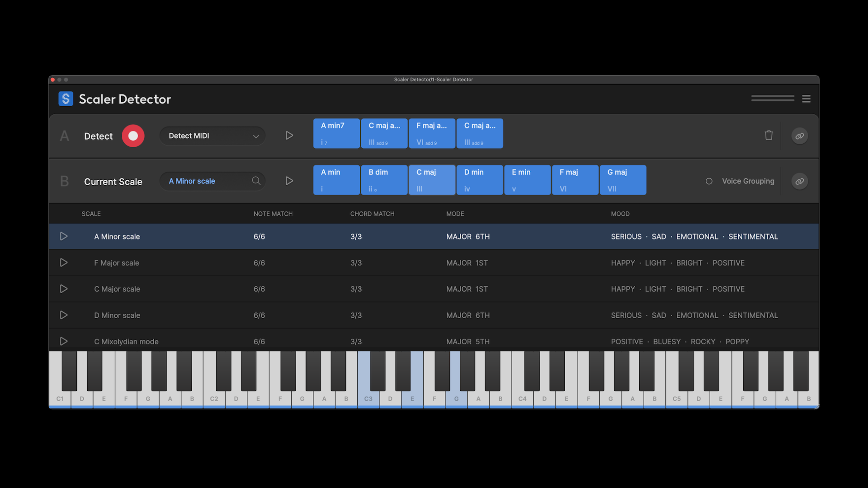The width and height of the screenshot is (868, 488).
Task: Open the hamburger menu at top right
Action: tap(806, 99)
